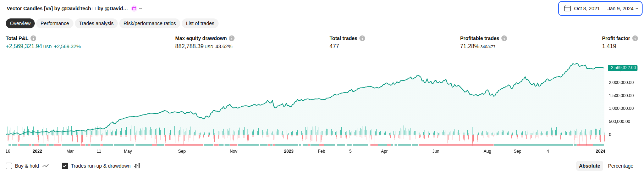Open the date range picker dropdown
Viewport: 644px width, 174px height.
tap(637, 9)
